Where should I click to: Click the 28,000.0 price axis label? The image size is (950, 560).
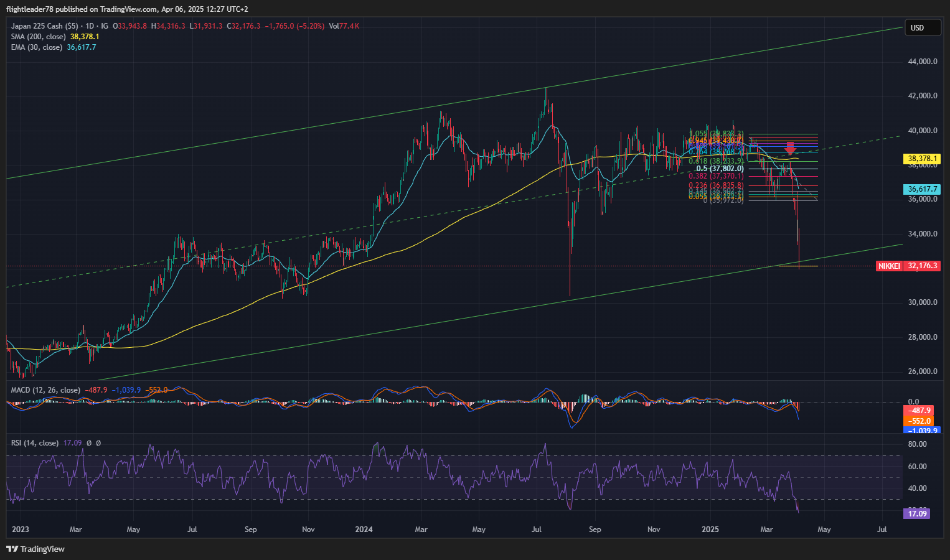pos(923,337)
